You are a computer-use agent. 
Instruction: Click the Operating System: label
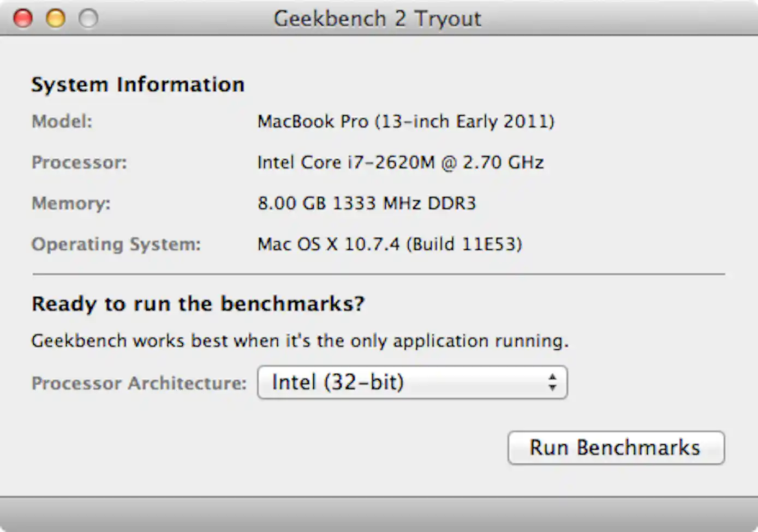[x=116, y=244]
